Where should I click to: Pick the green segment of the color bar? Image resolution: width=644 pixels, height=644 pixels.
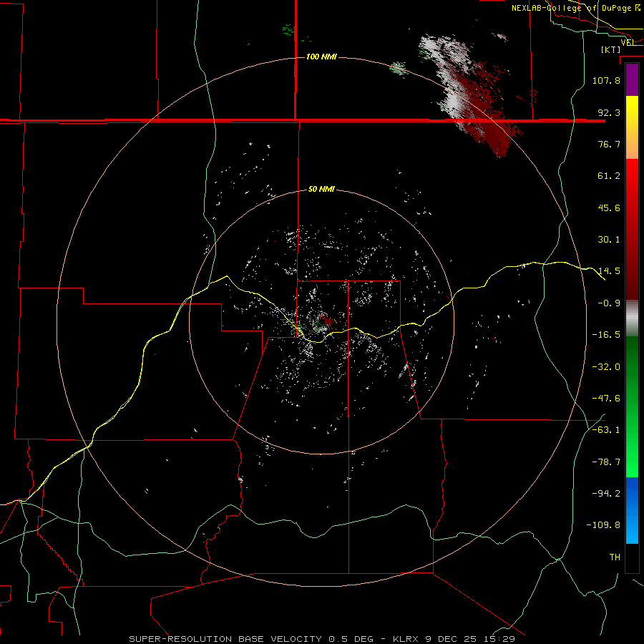click(x=632, y=406)
